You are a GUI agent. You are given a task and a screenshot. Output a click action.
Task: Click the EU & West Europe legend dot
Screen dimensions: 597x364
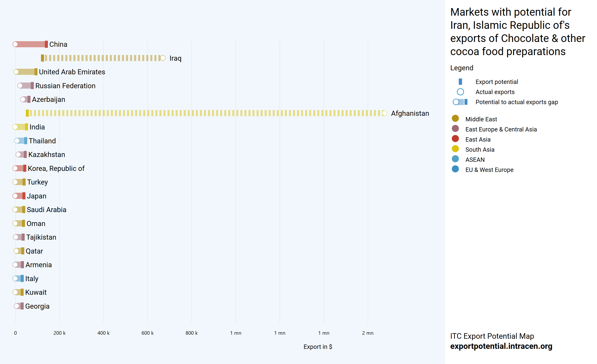click(455, 169)
